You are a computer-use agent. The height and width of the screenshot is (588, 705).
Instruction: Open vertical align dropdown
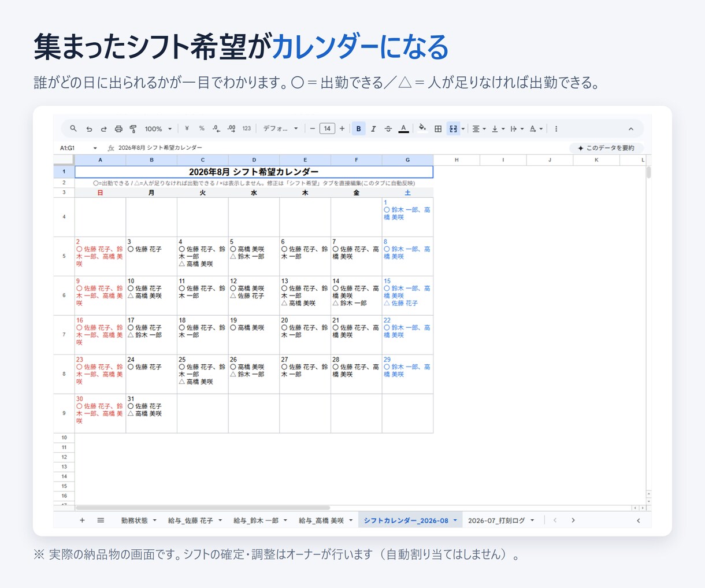498,129
